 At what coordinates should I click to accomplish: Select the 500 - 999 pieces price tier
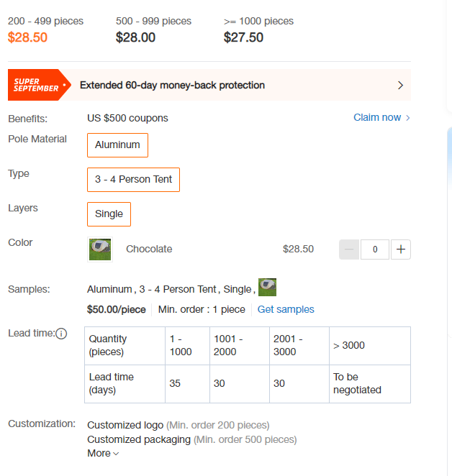[x=153, y=29]
